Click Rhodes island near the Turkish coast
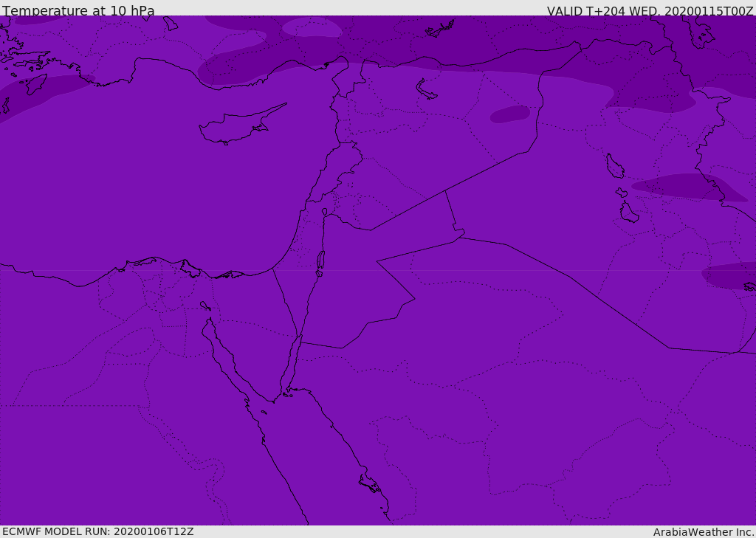 tap(36, 84)
